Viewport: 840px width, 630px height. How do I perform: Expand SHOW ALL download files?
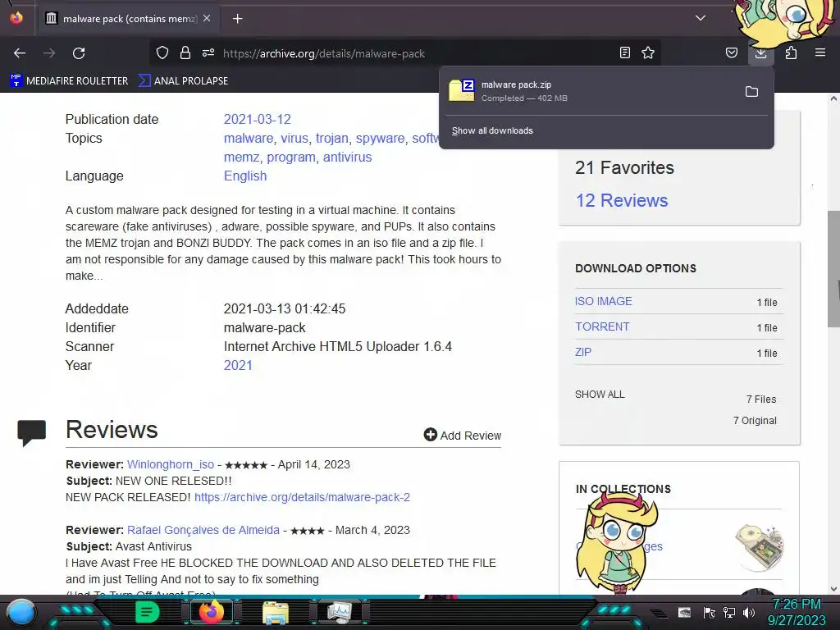[600, 395]
